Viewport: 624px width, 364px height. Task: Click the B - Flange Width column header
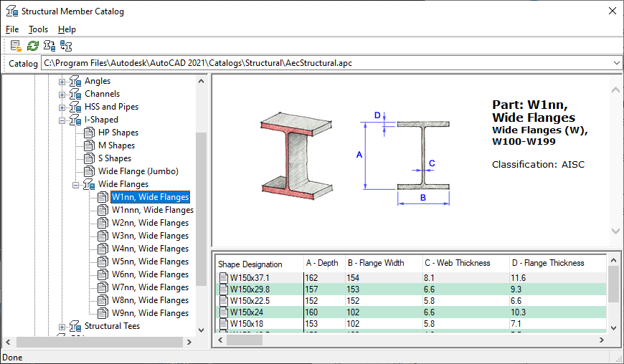(384, 264)
